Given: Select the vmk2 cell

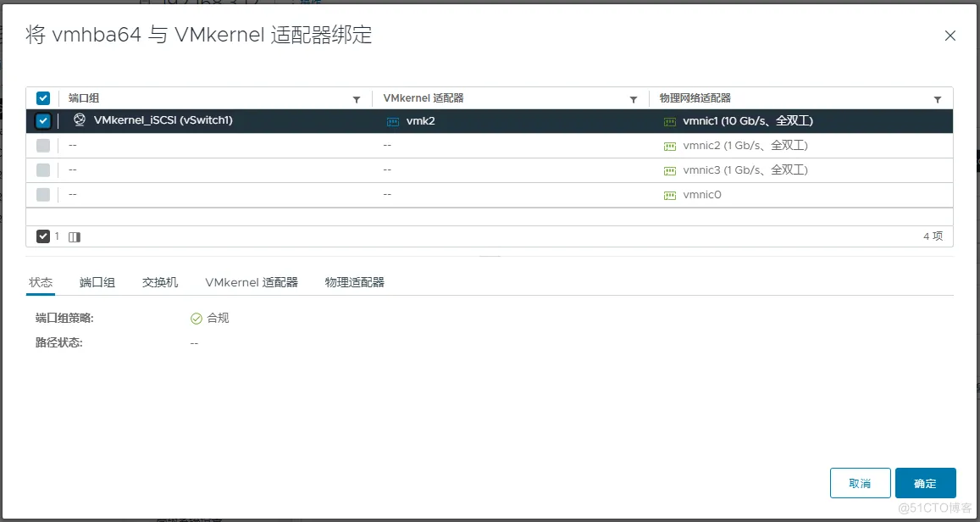Looking at the screenshot, I should click(x=420, y=121).
